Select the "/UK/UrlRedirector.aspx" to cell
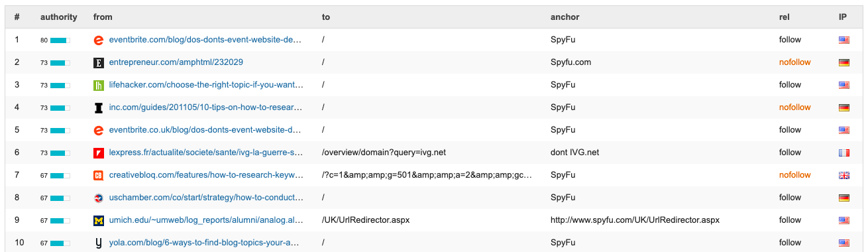Viewport: 868px width, 252px height. point(366,220)
